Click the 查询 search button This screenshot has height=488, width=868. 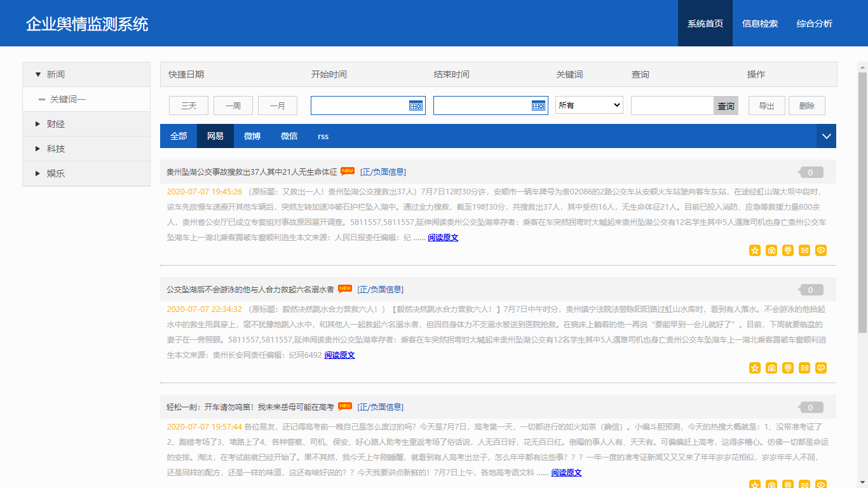[726, 106]
